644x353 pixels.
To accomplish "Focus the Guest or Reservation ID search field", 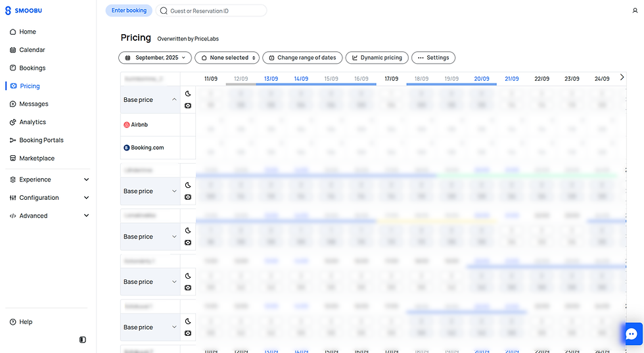I will click(214, 11).
